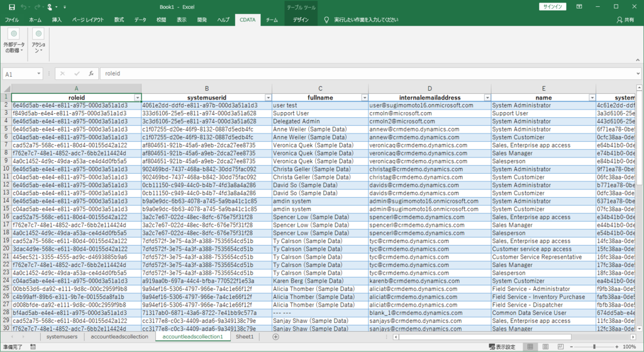The image size is (644, 352).
Task: Click lightbulb tell-me search icon
Action: [326, 20]
